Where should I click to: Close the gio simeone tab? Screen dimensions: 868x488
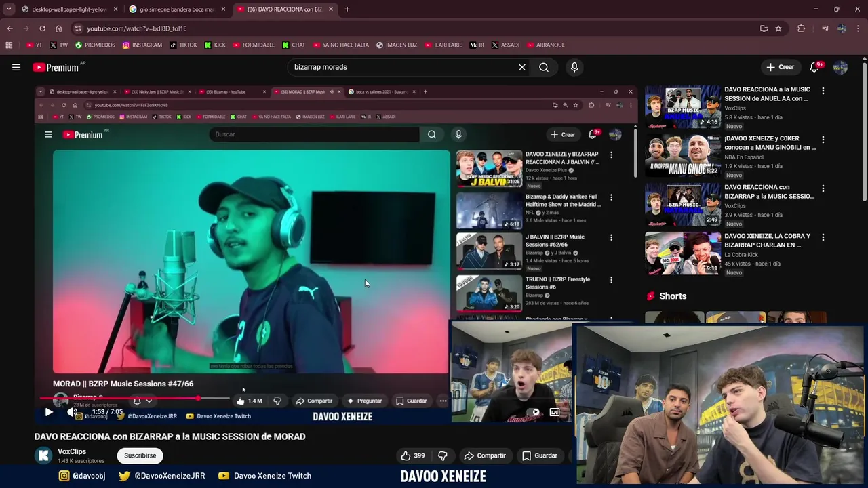(x=223, y=9)
